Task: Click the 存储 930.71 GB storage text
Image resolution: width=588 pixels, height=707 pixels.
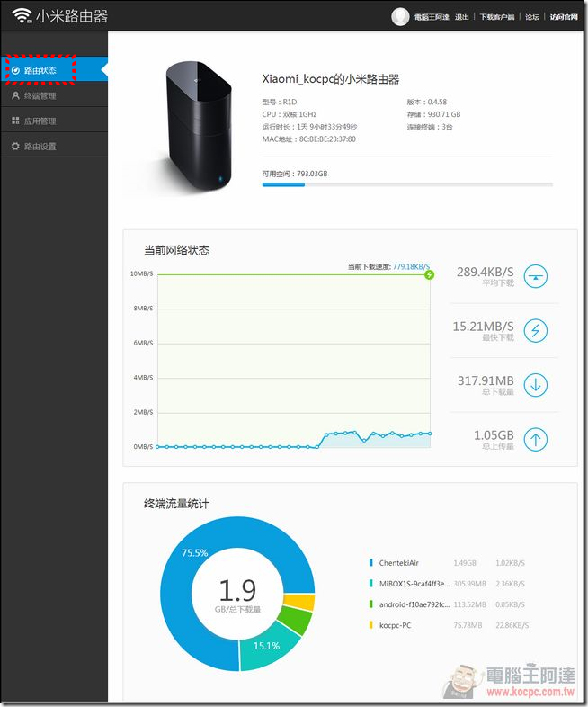Action: pyautogui.click(x=433, y=114)
